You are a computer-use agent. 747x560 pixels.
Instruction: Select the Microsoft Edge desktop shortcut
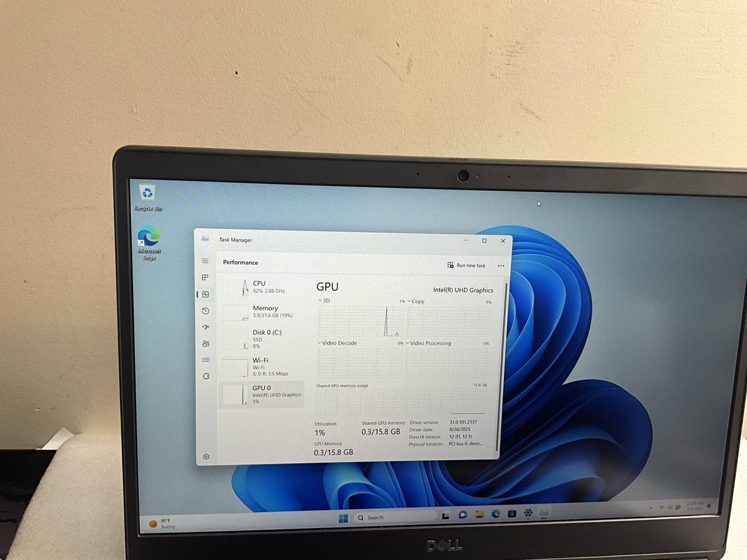149,243
